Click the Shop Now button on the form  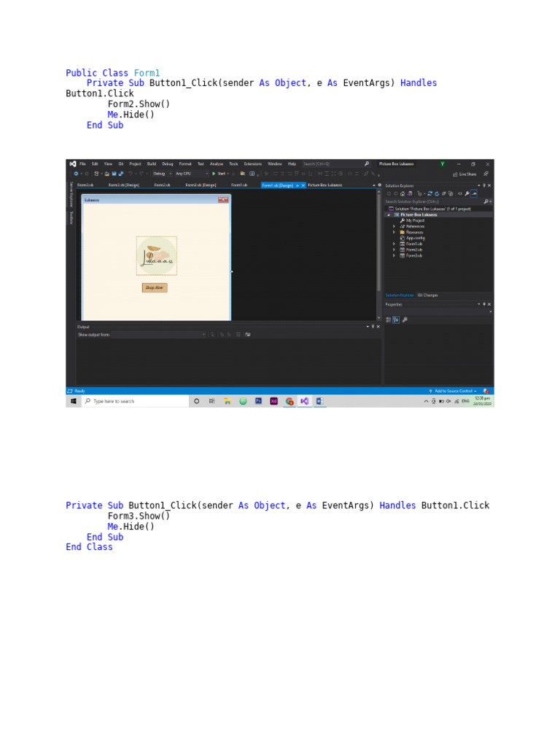point(155,287)
